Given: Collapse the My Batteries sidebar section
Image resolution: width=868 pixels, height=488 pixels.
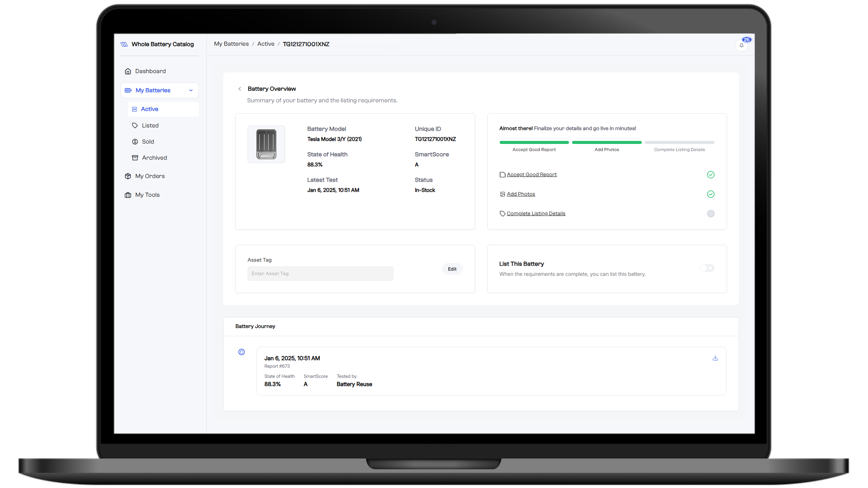Looking at the screenshot, I should tap(191, 90).
